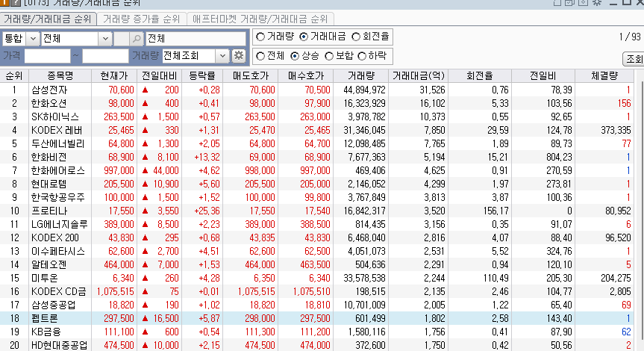Click the 조회 query button

(634, 59)
